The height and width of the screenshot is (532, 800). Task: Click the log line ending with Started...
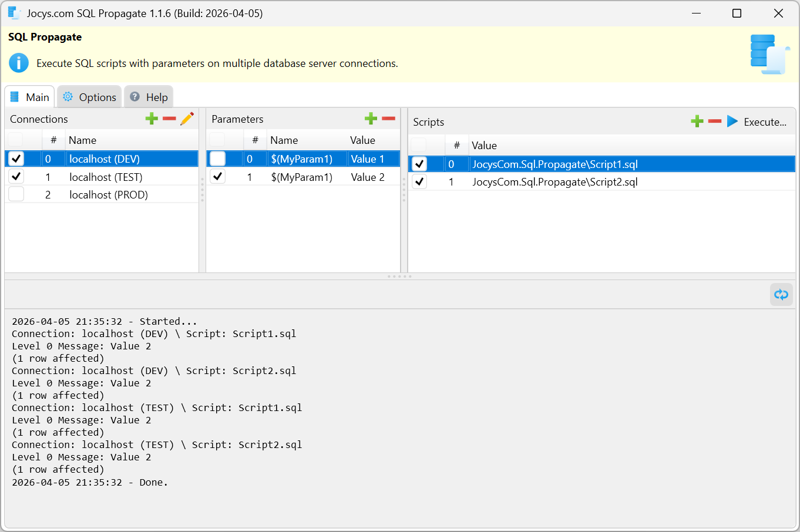click(x=105, y=321)
